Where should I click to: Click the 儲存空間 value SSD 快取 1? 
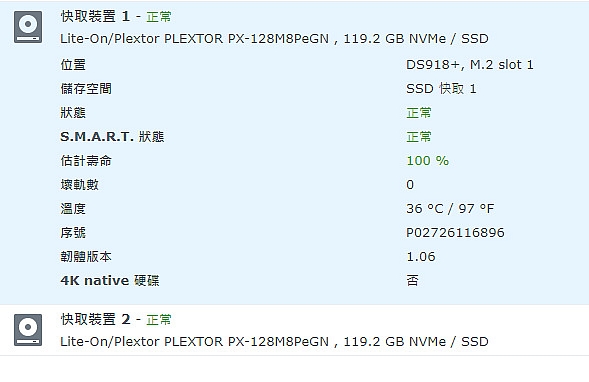click(441, 89)
